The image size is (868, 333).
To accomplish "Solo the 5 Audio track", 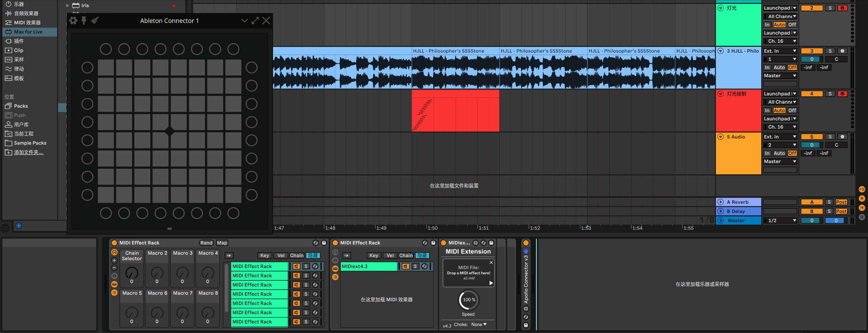I will click(830, 137).
